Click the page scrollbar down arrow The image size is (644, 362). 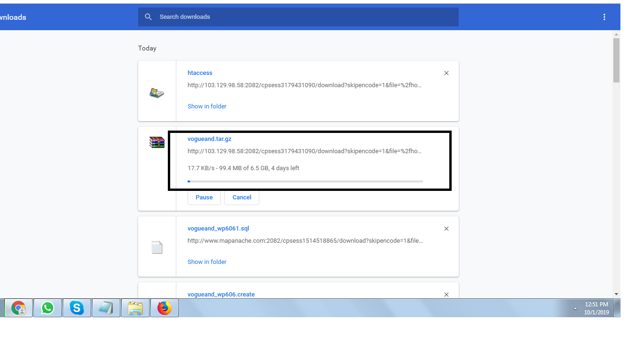616,294
